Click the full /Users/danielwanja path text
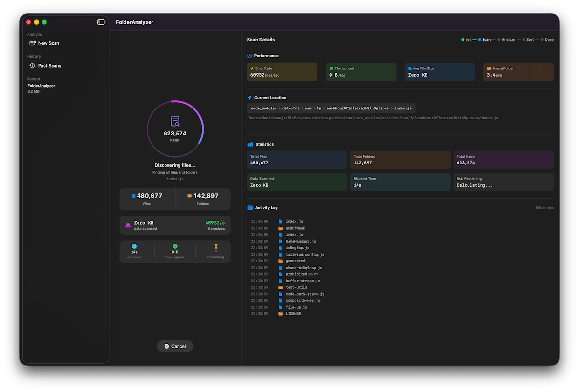Screen dimensions: 579x392 (x=372, y=118)
